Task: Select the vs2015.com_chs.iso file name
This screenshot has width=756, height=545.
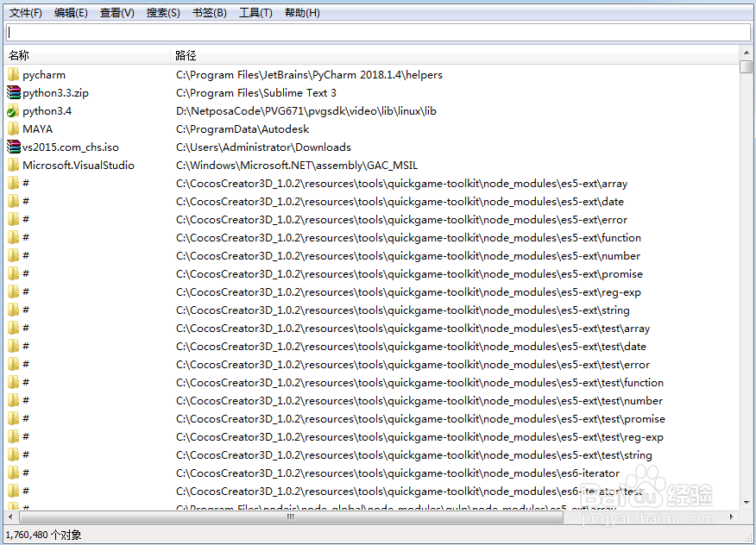Action: pos(71,147)
